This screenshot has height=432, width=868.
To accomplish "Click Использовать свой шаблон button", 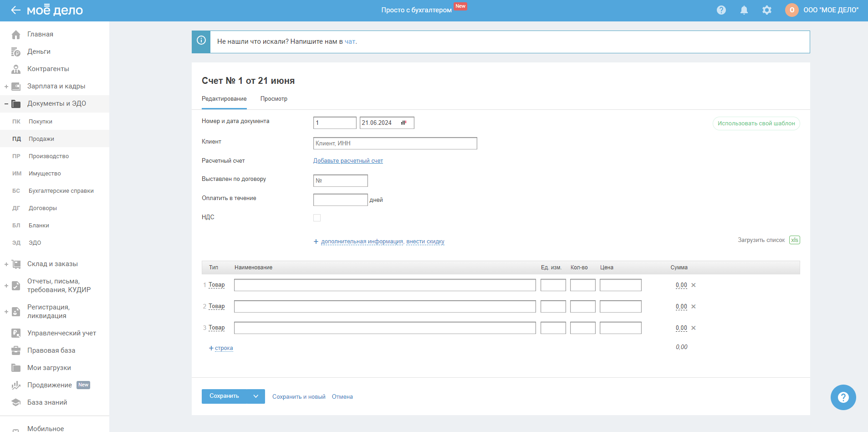I will (756, 123).
